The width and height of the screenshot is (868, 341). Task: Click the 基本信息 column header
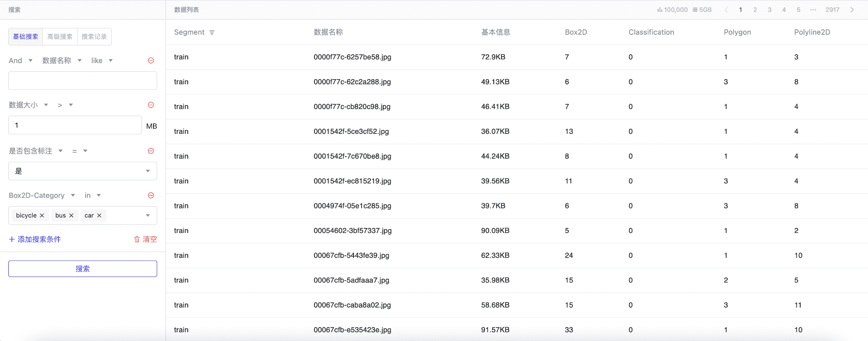495,32
